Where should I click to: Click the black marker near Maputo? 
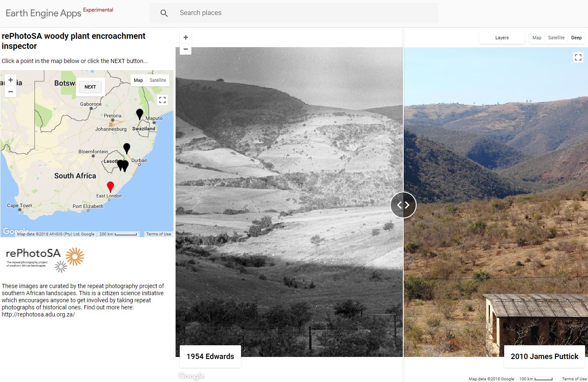click(140, 114)
